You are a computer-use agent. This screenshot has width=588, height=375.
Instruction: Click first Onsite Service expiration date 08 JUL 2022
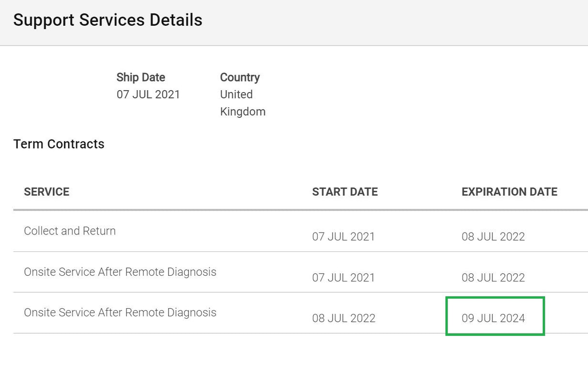(x=493, y=278)
